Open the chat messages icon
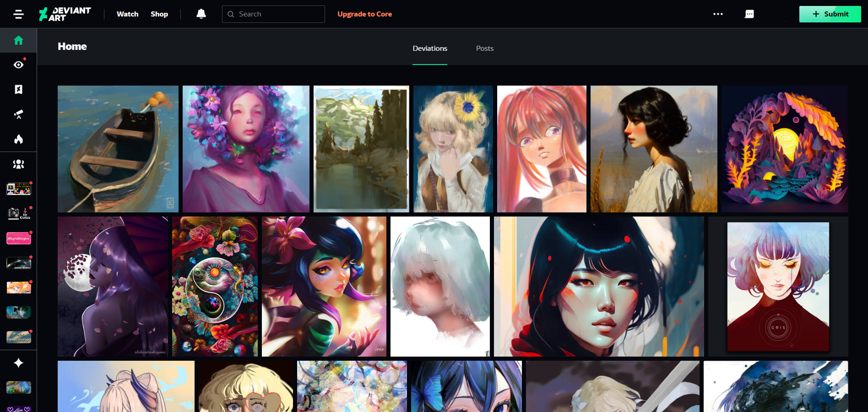 [749, 14]
